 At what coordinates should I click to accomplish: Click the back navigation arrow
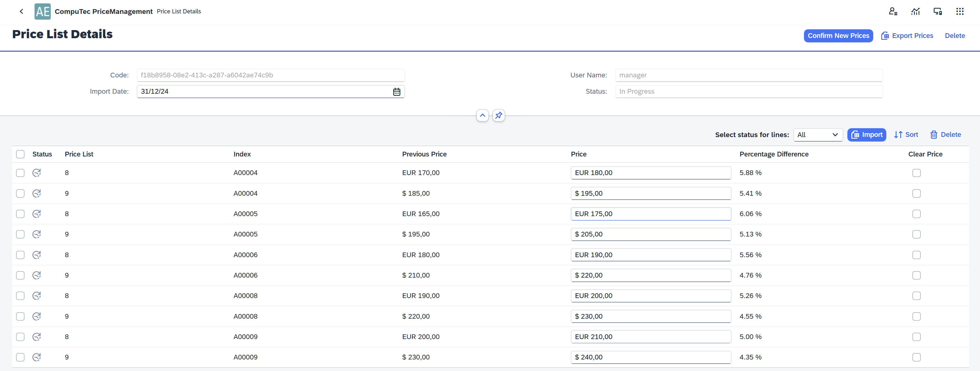[21, 12]
